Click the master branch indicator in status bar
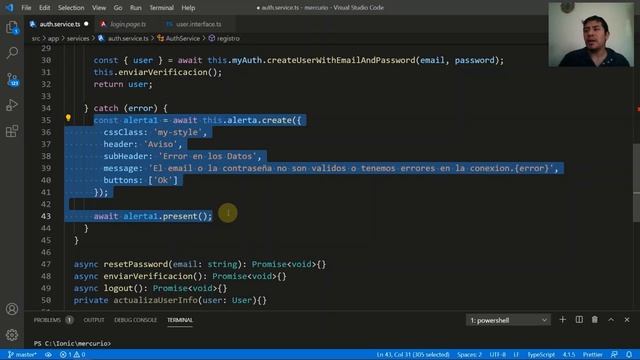 [22, 354]
